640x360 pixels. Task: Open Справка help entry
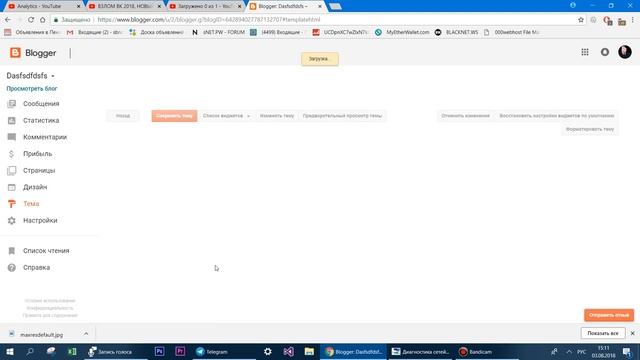coord(36,267)
